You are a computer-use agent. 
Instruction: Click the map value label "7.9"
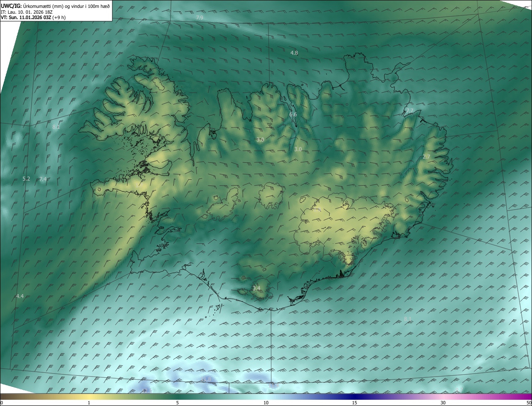coord(199,18)
